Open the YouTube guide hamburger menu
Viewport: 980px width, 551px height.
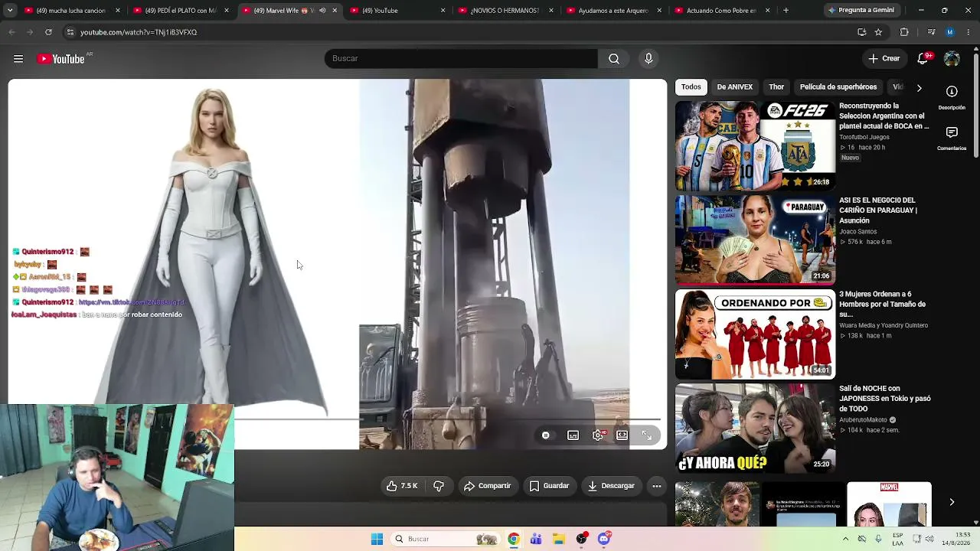pyautogui.click(x=18, y=59)
